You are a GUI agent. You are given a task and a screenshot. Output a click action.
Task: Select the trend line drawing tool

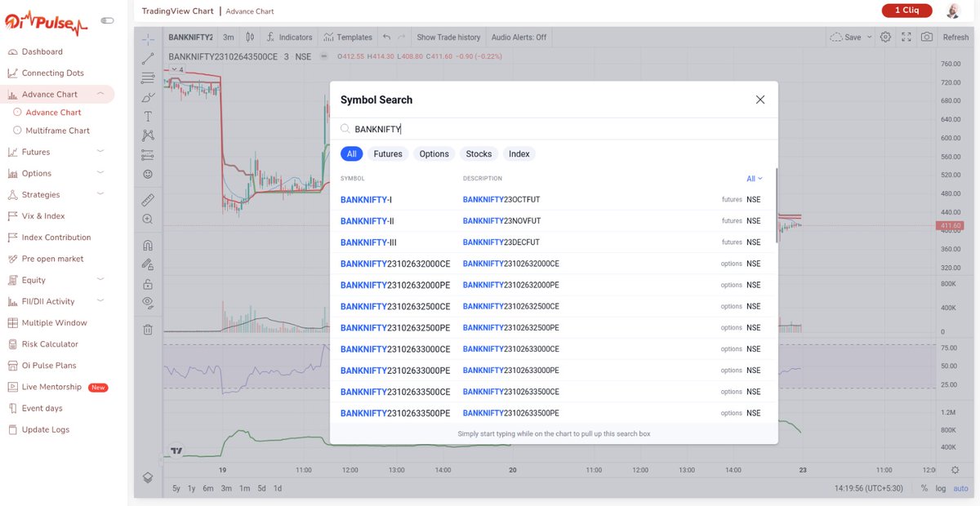148,59
